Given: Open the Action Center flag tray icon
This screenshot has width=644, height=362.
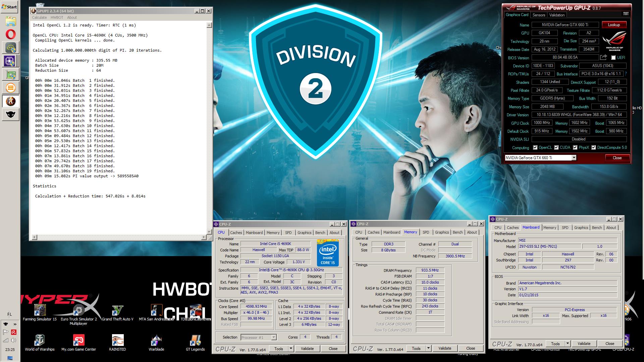Looking at the screenshot, I should coord(6,332).
